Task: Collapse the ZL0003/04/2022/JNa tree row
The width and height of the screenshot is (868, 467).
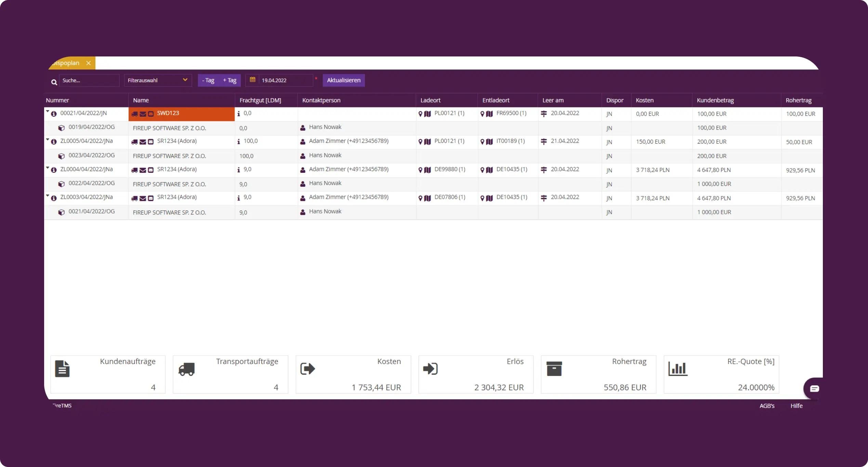Action: 48,195
